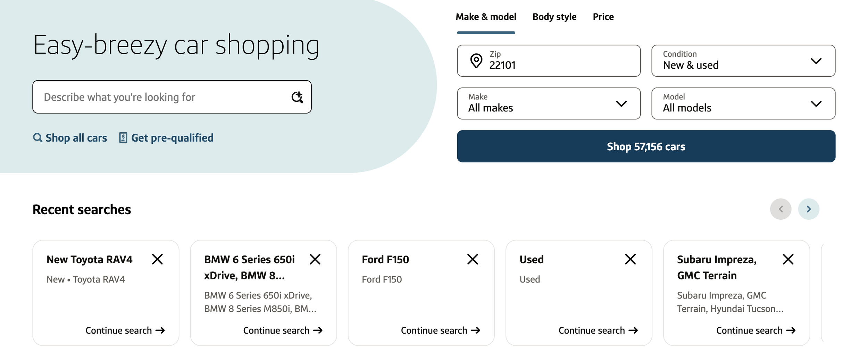Continue search for New Toyota RAV4

(125, 330)
